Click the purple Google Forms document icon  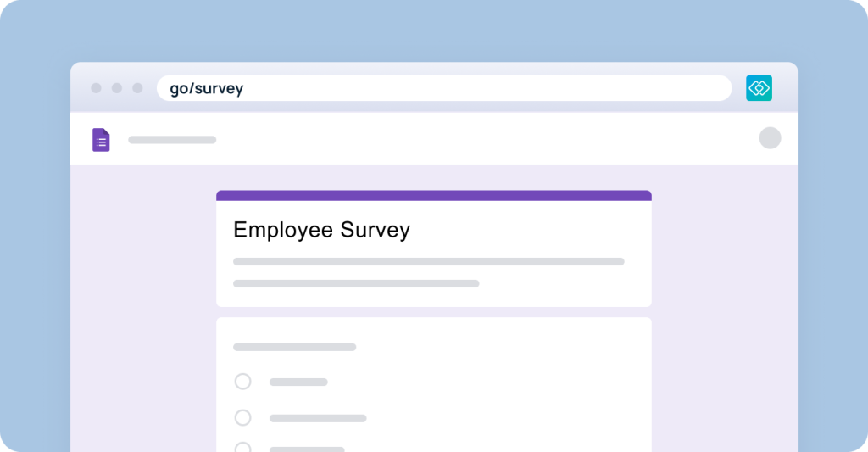[101, 140]
